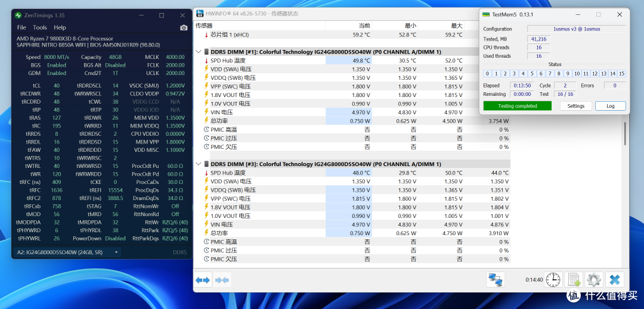
Task: Click the tREFI value 15554
Action: click(x=115, y=190)
